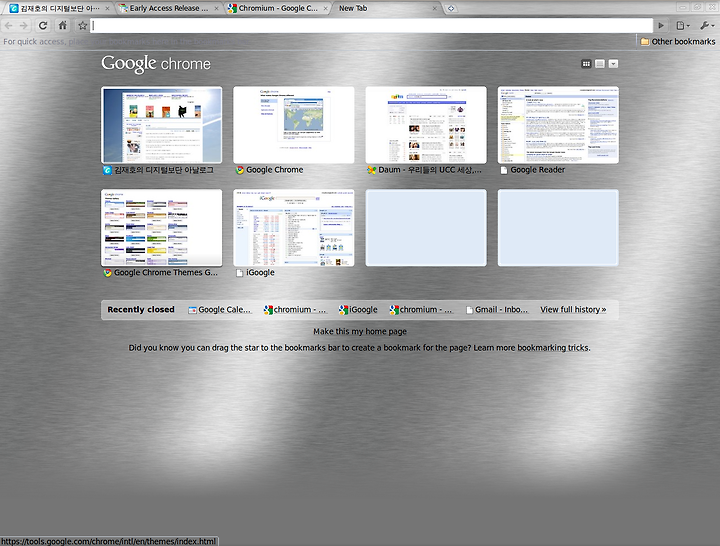Reopen first recently closed chromium page
720x546 pixels.
click(295, 310)
